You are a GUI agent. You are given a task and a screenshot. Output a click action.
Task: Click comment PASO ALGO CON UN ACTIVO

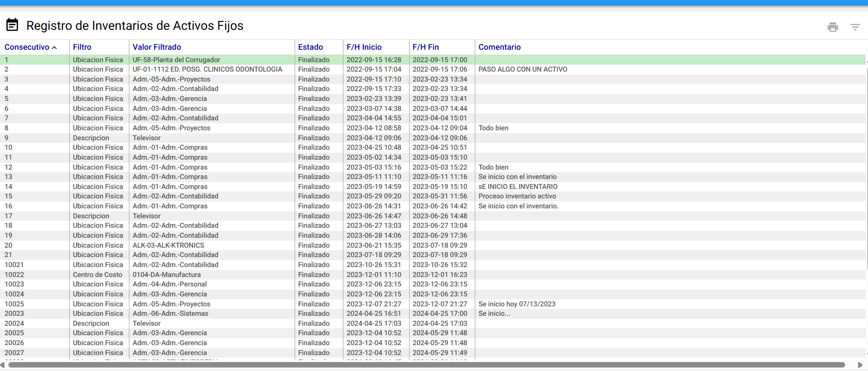pos(523,70)
